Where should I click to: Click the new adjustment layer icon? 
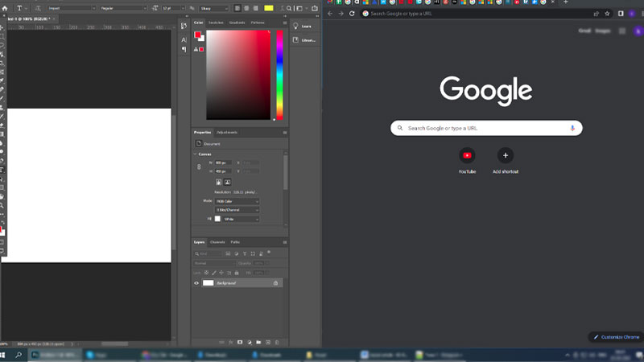pos(250,343)
